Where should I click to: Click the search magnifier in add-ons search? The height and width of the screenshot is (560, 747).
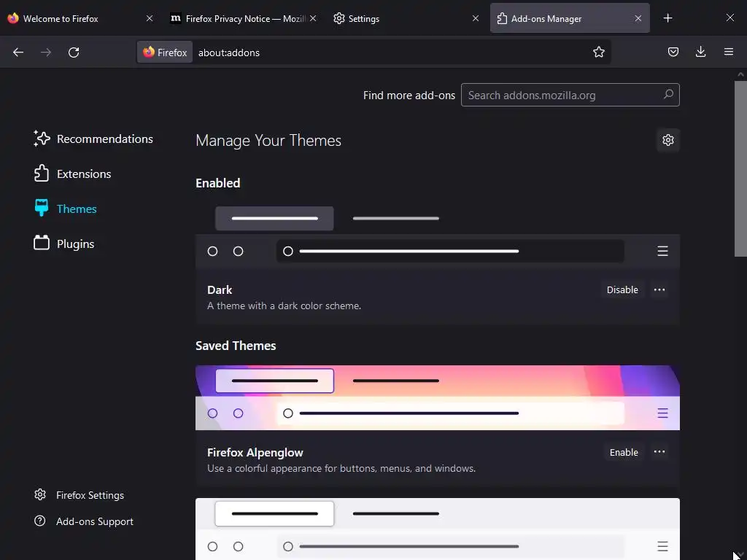(668, 94)
